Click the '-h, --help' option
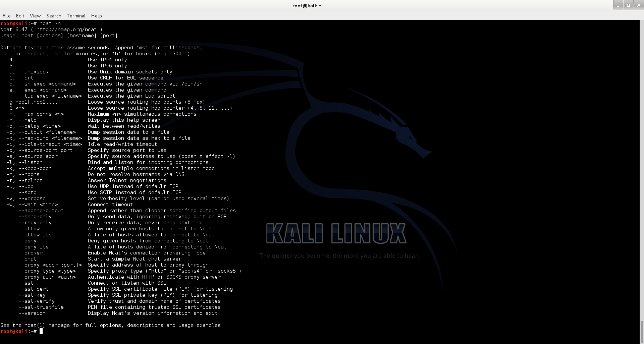 tap(21, 120)
